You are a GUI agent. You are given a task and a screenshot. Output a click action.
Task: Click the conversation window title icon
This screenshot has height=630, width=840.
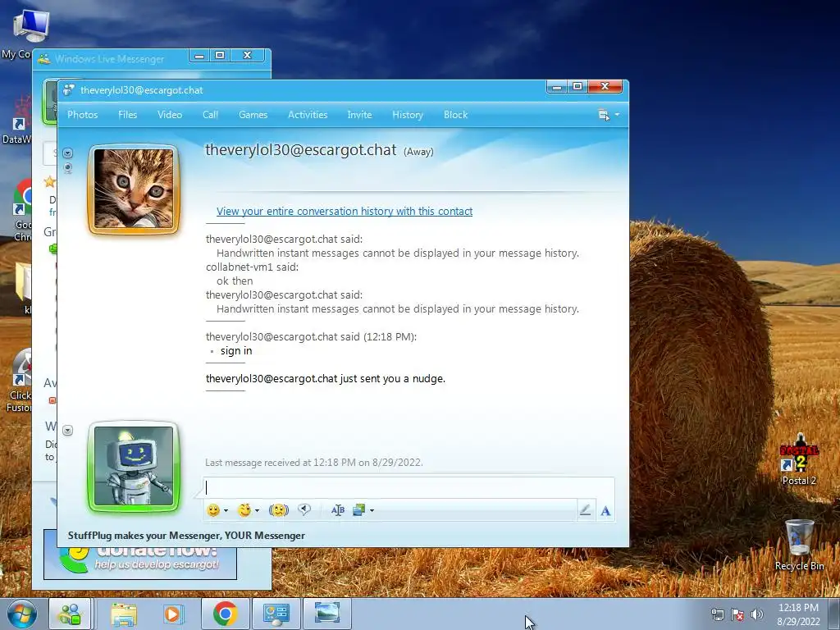pyautogui.click(x=69, y=90)
